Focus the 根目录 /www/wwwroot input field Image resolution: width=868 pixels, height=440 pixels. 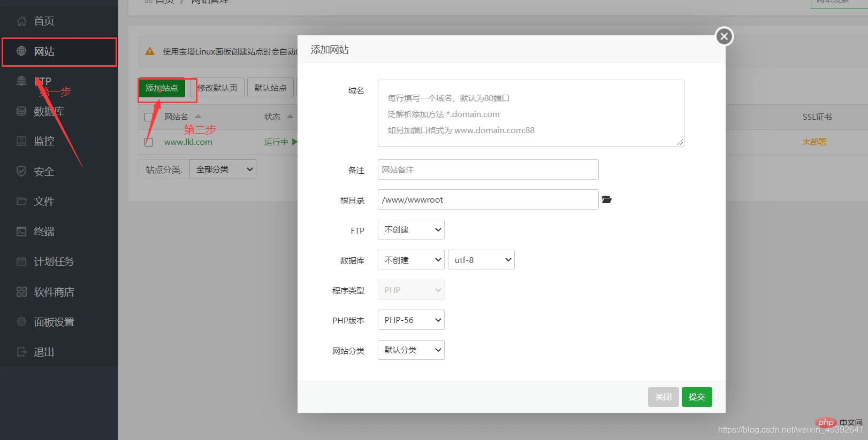click(488, 199)
